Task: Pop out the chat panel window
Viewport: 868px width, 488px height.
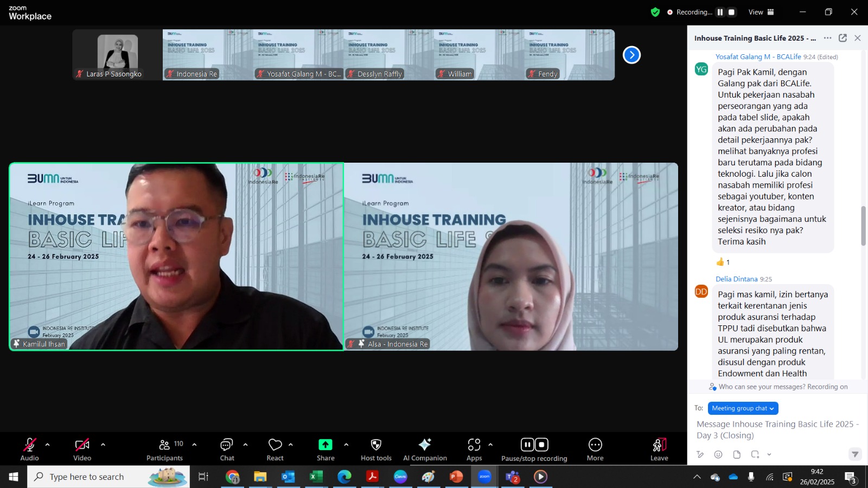Action: (x=843, y=38)
